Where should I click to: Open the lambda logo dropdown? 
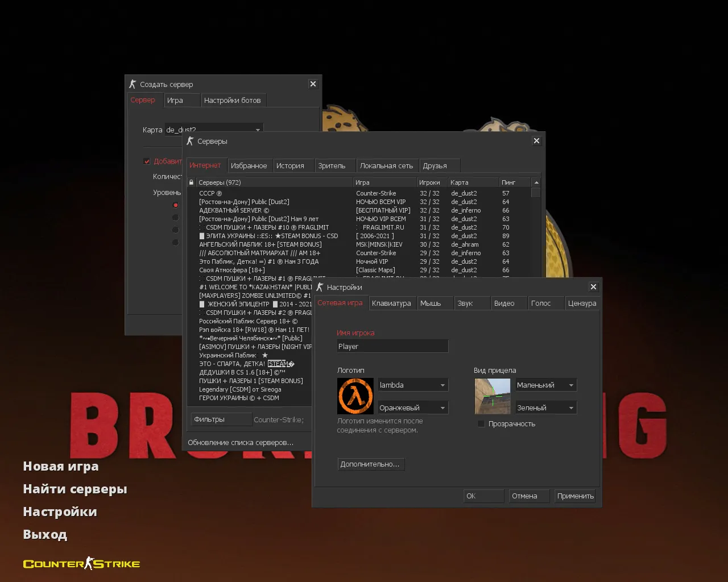(413, 385)
